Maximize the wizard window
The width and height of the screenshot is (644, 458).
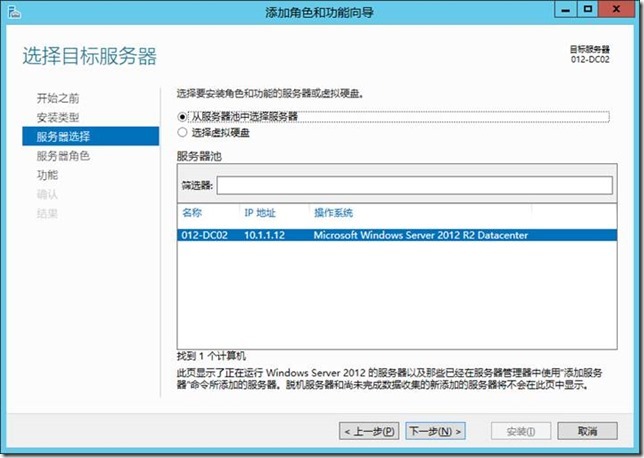(587, 9)
